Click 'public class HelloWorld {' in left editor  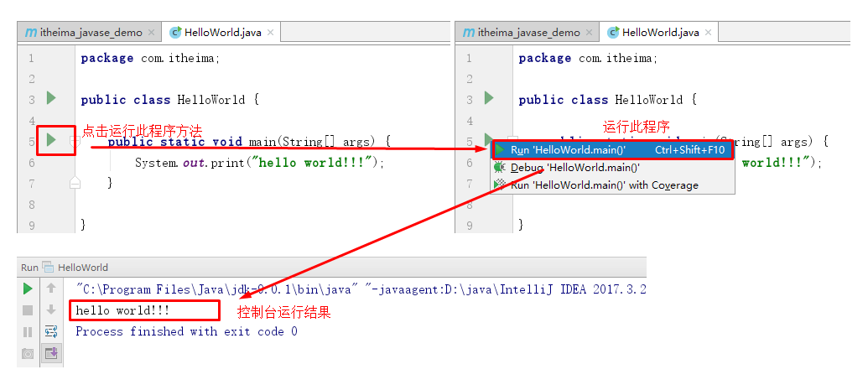[x=170, y=100]
